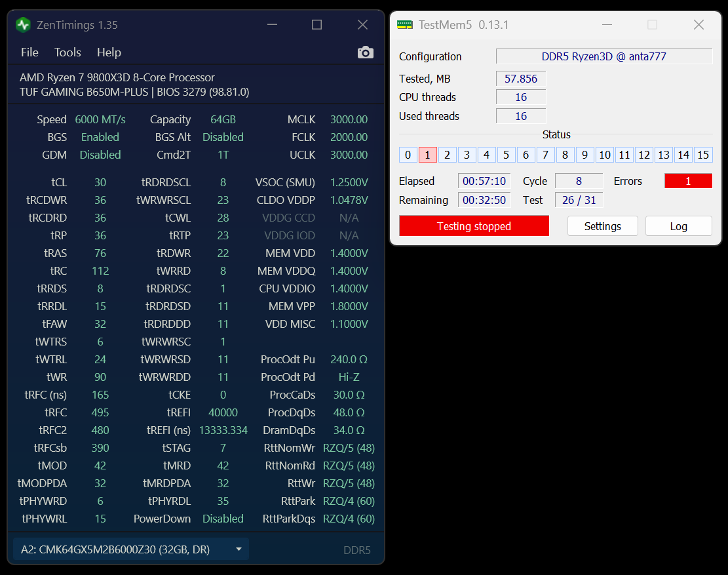Click the Speed value 6000 MT/s
This screenshot has width=728, height=575.
tap(100, 119)
